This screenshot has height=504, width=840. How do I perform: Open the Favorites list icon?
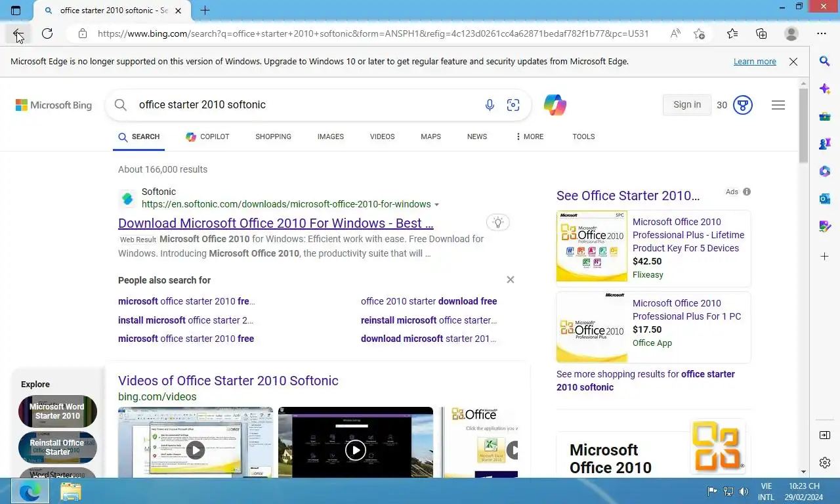coord(732,33)
